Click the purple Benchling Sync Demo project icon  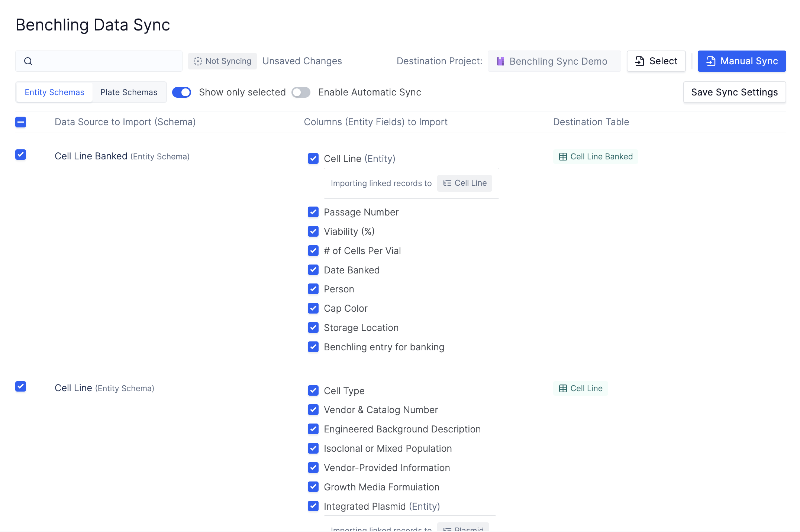pyautogui.click(x=501, y=61)
